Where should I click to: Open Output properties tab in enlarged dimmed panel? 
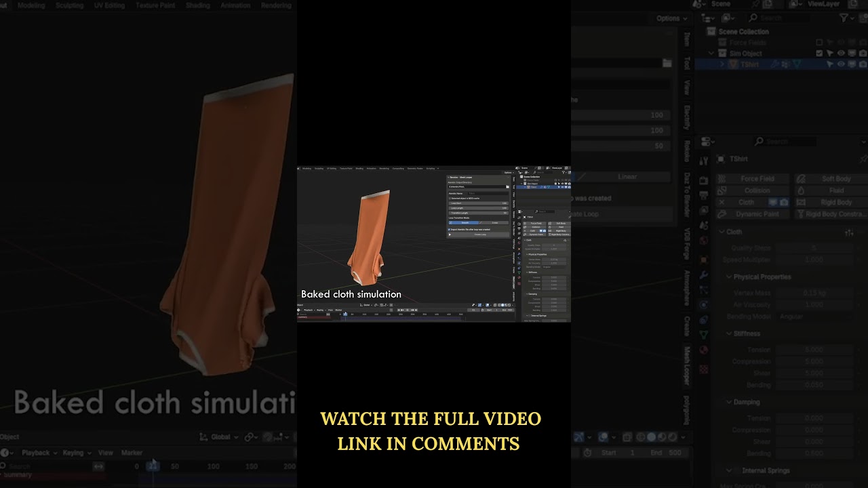click(x=704, y=197)
